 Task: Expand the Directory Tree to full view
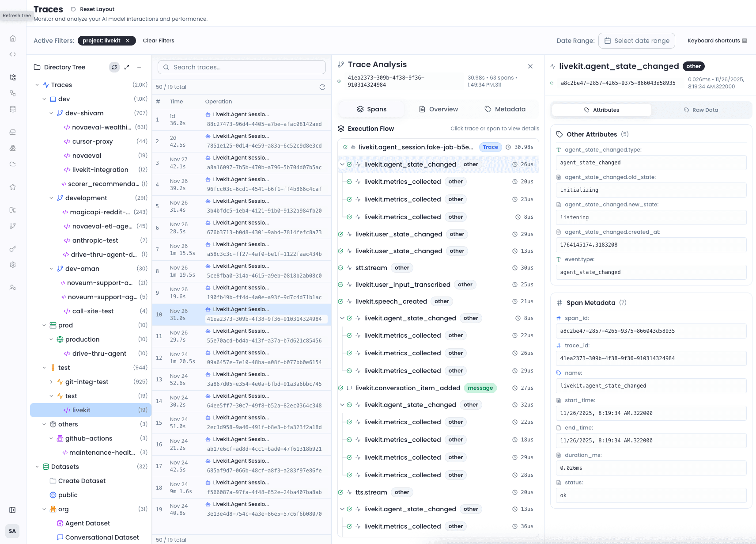127,67
